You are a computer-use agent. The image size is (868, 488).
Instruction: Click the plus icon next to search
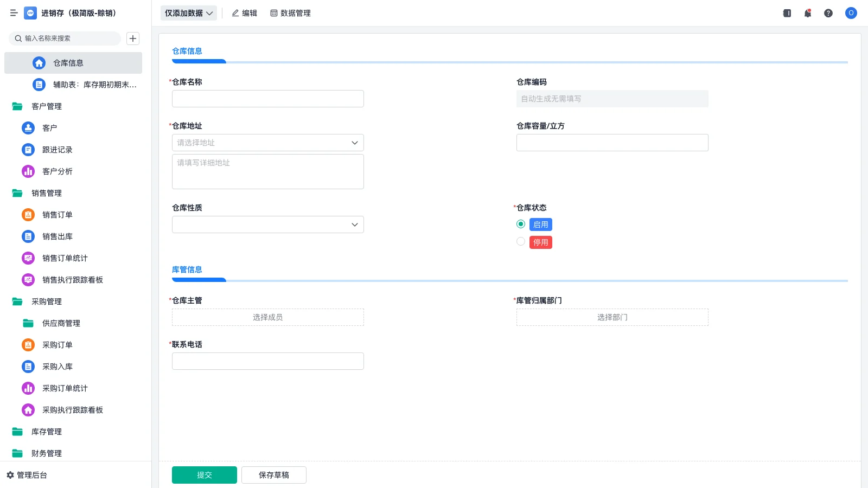[133, 38]
